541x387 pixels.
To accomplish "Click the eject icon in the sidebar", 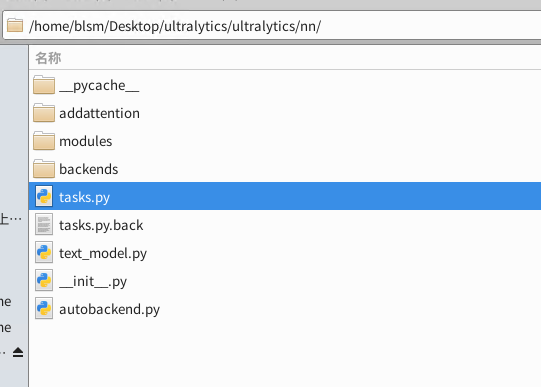I will pos(18,352).
